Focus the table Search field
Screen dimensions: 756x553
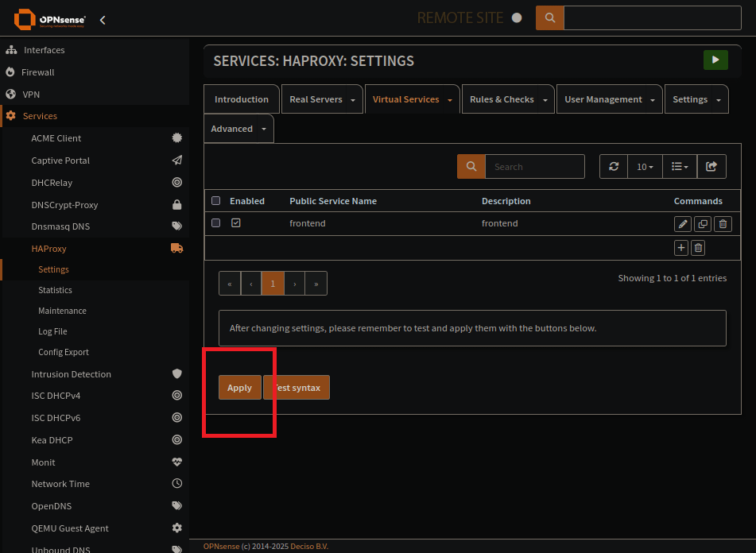[x=535, y=166]
